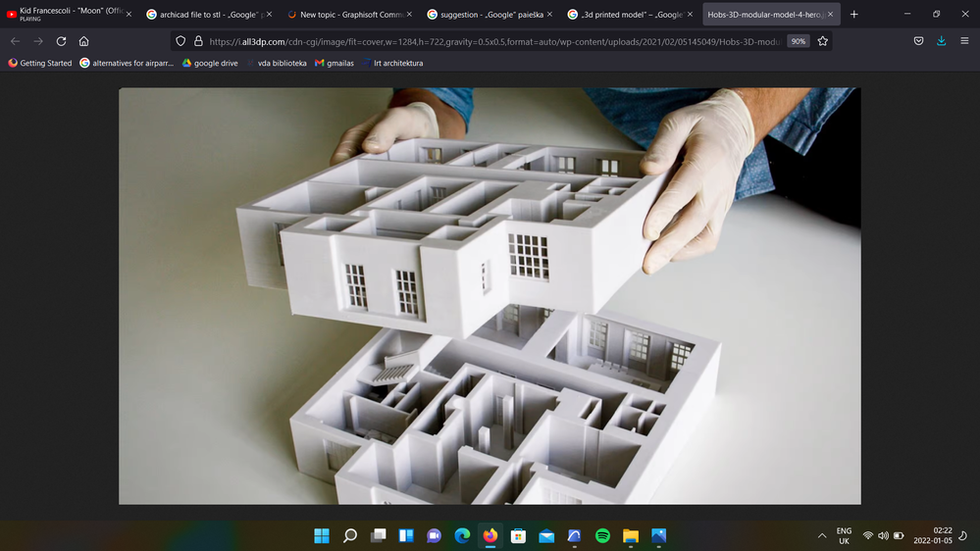Image resolution: width=980 pixels, height=551 pixels.
Task: Switch to 3d printed model Google tab
Action: [x=630, y=14]
